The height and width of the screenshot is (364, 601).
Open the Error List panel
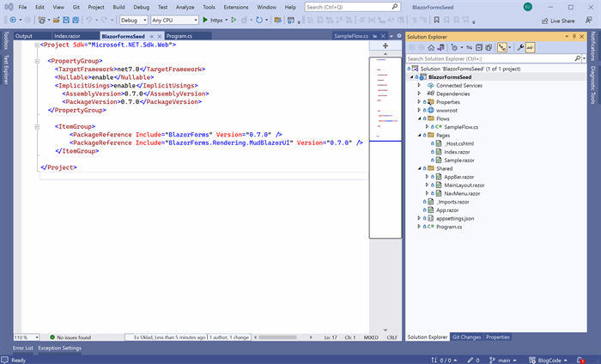(23, 348)
